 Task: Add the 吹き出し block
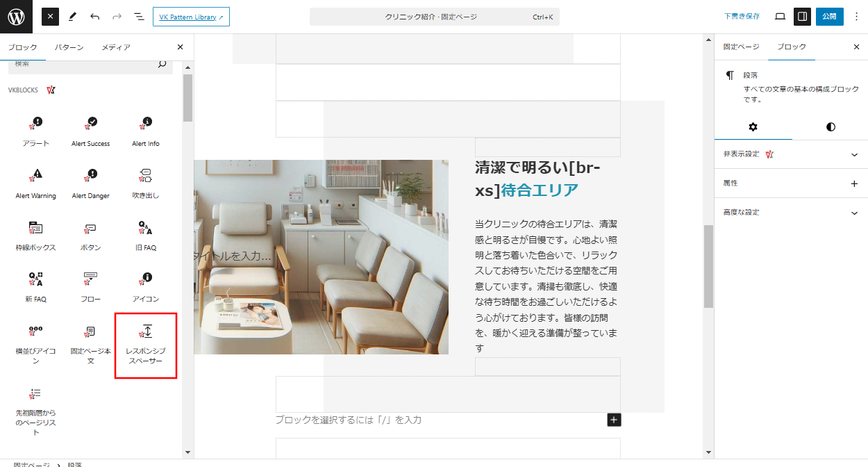[145, 183]
